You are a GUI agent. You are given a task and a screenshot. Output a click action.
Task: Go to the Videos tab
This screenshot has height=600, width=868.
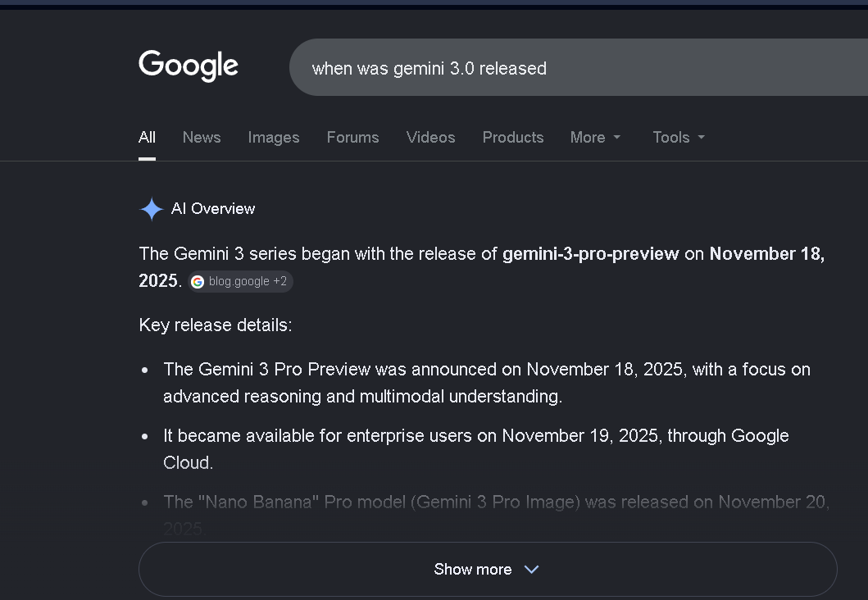[x=430, y=138]
